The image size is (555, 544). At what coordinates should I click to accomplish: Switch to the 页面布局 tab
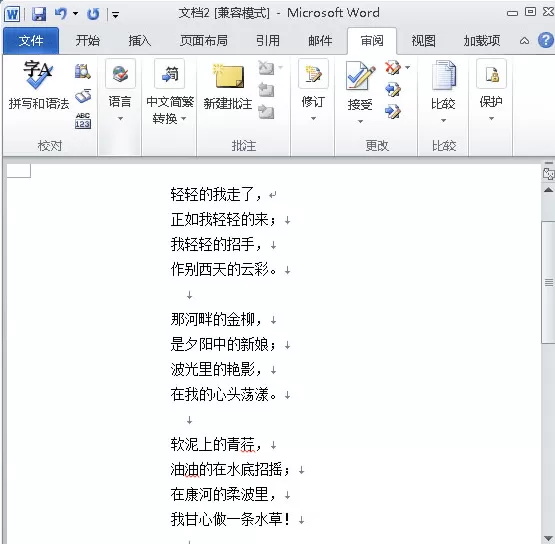point(204,41)
